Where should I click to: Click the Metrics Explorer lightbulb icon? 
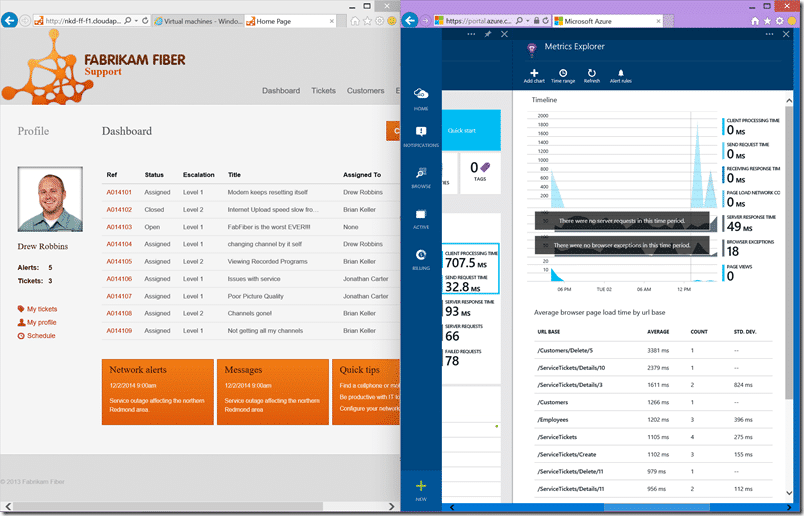532,50
